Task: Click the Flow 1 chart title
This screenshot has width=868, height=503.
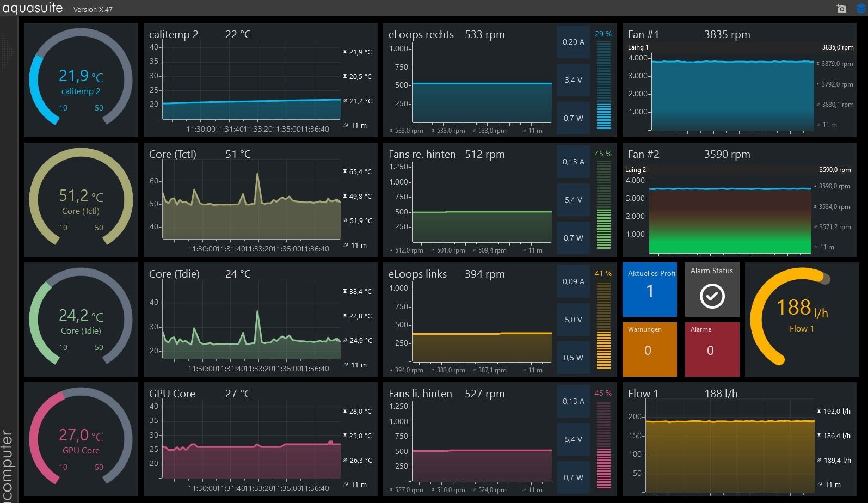Action: [x=643, y=394]
